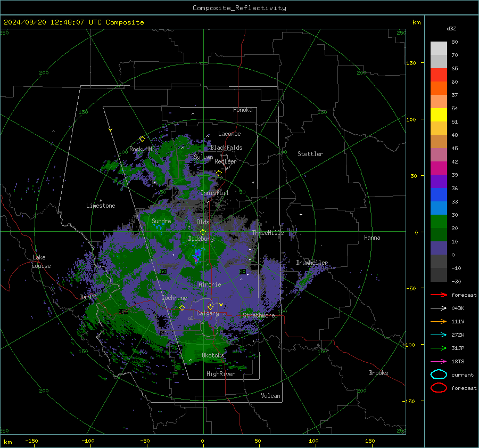Select the orange 57–60 dBZ swatch

[439, 88]
